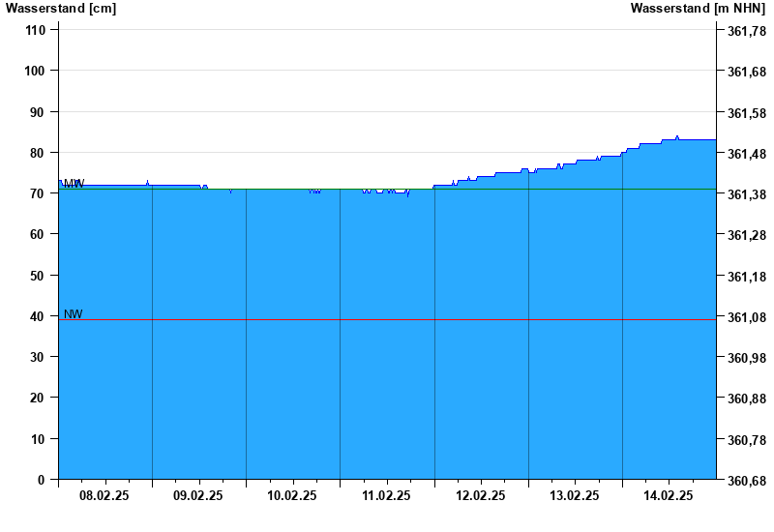Select the 70 tick label on left axis
The width and height of the screenshot is (774, 532).
tap(38, 193)
